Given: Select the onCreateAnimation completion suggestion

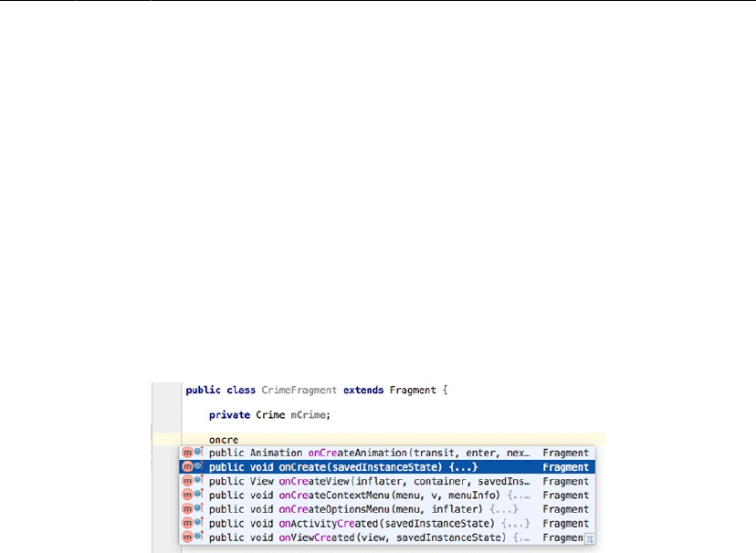Looking at the screenshot, I should click(x=387, y=453).
